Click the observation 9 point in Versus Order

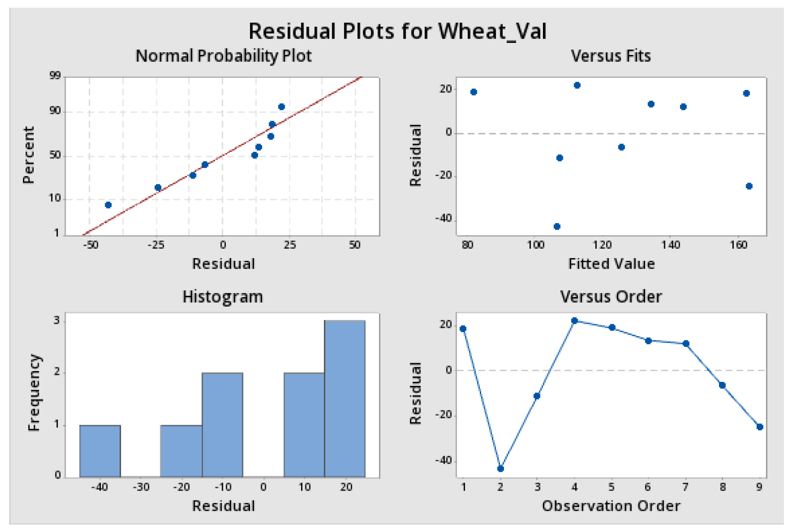tap(760, 427)
